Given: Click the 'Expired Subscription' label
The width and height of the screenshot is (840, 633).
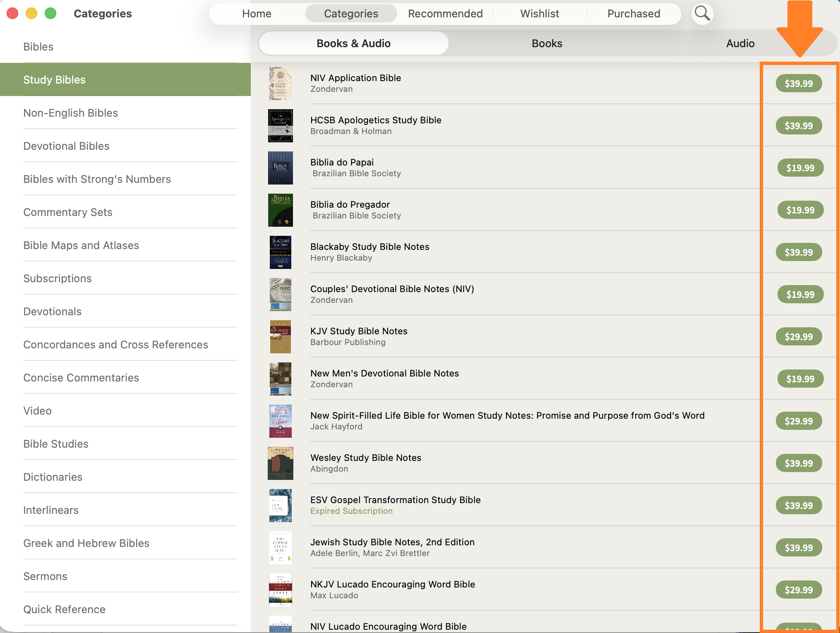Looking at the screenshot, I should 351,511.
